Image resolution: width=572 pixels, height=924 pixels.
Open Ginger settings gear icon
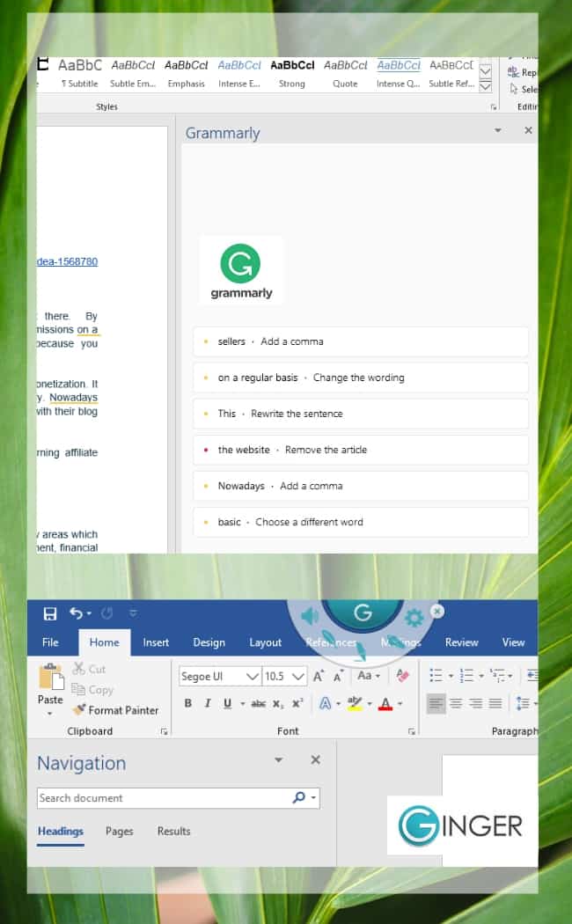coord(414,618)
